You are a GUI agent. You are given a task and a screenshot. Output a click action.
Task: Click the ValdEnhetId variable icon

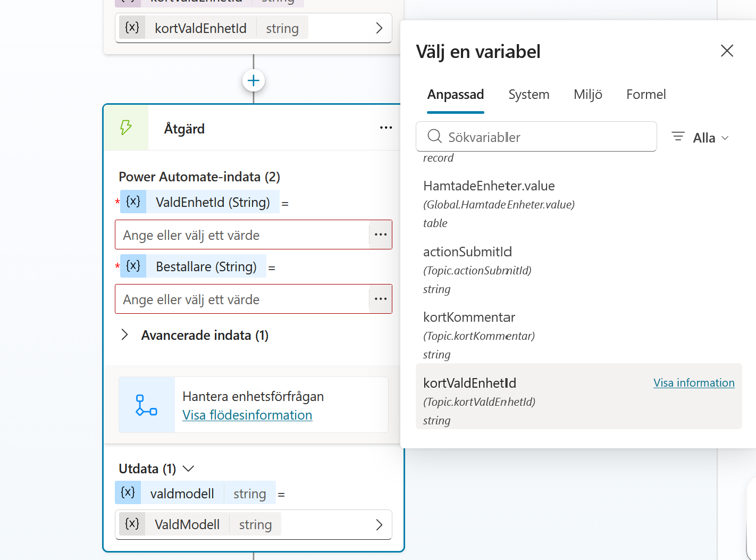coord(133,202)
